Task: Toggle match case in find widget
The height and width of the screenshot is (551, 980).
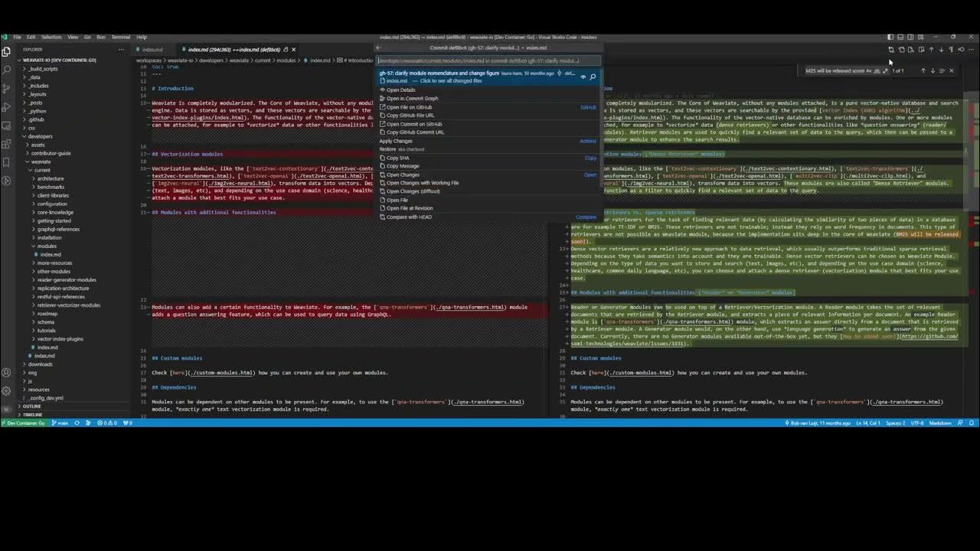Action: (869, 70)
